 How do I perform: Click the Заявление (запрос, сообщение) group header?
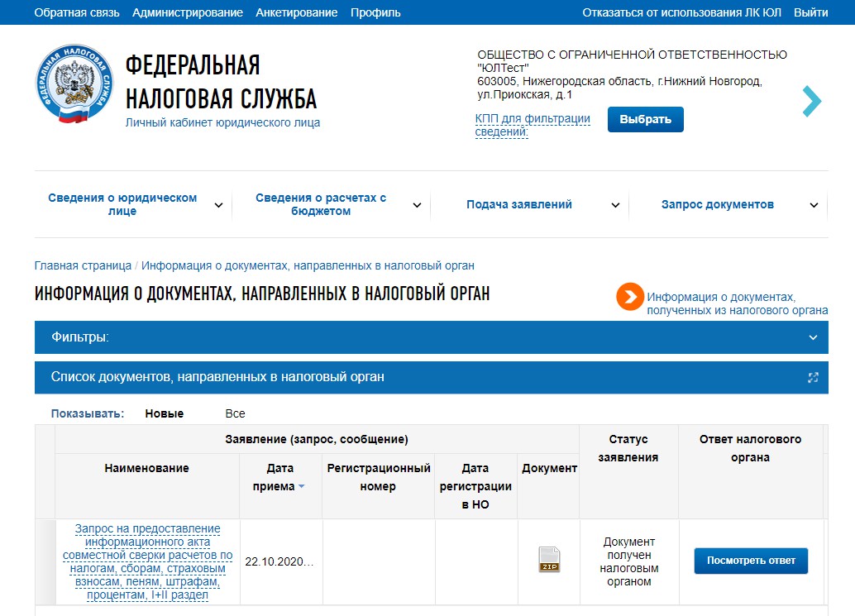tap(316, 439)
